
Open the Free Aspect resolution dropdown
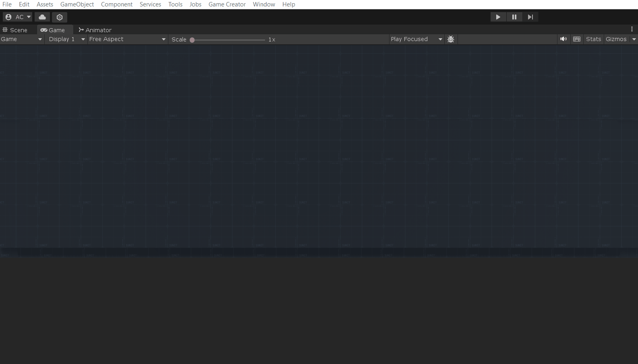coord(127,39)
